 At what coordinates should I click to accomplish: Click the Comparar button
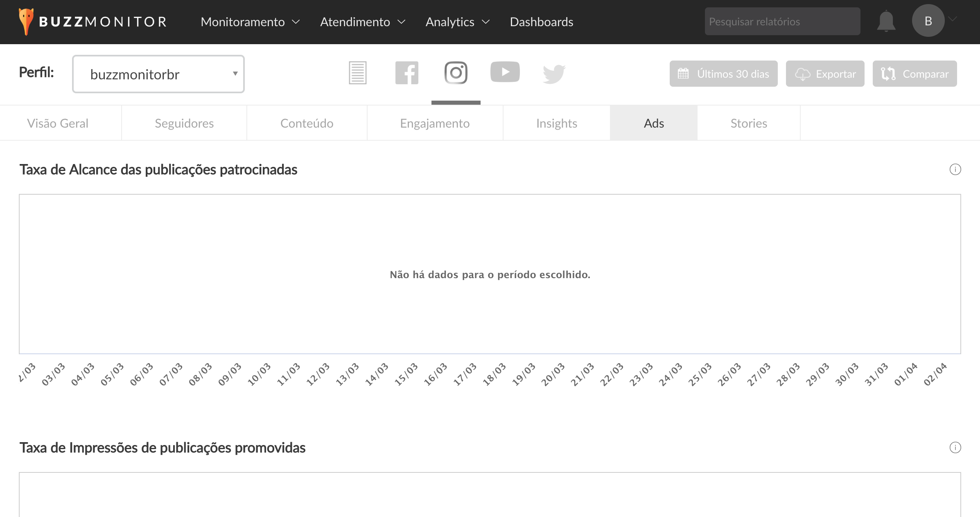tap(915, 74)
